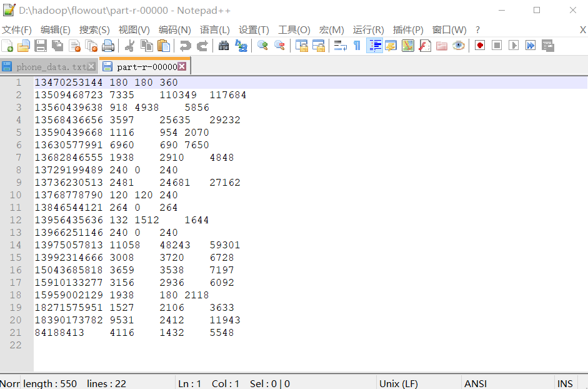This screenshot has height=389, width=588.
Task: Open the 编辑(E) menu
Action: (x=56, y=29)
